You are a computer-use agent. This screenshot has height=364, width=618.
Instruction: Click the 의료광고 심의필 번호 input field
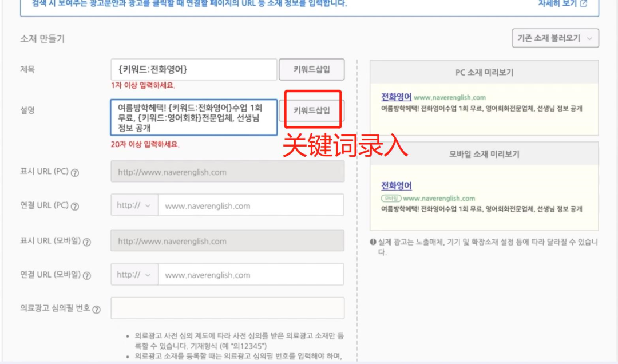coord(227,308)
